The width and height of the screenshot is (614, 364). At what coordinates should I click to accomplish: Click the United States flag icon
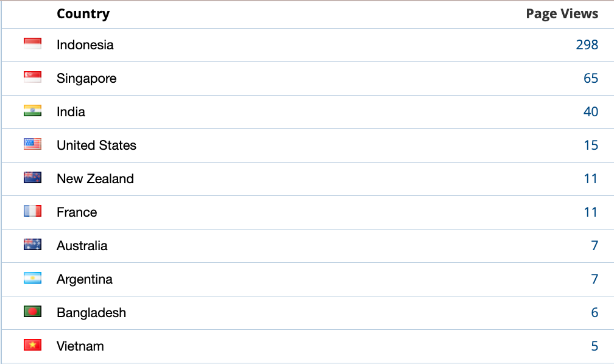click(32, 145)
